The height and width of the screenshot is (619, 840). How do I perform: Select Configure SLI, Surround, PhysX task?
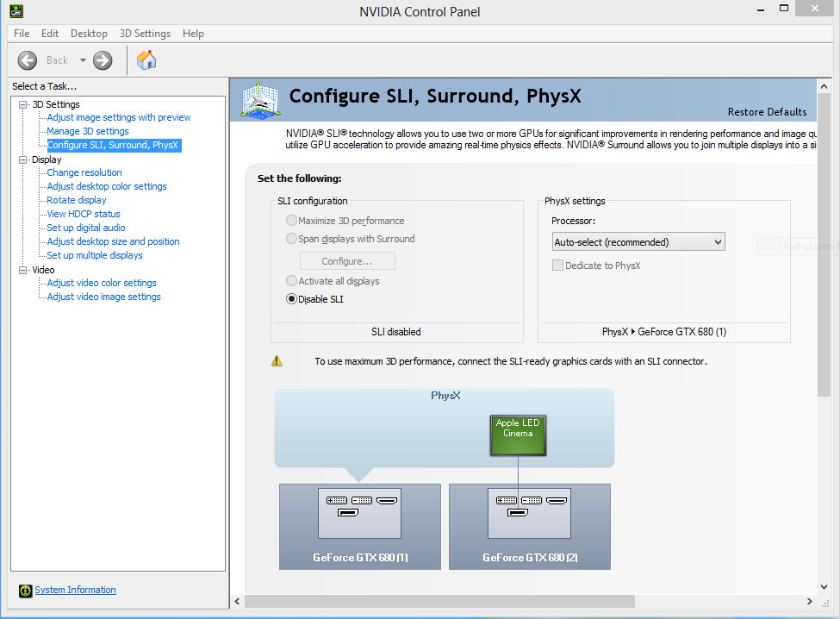click(114, 145)
